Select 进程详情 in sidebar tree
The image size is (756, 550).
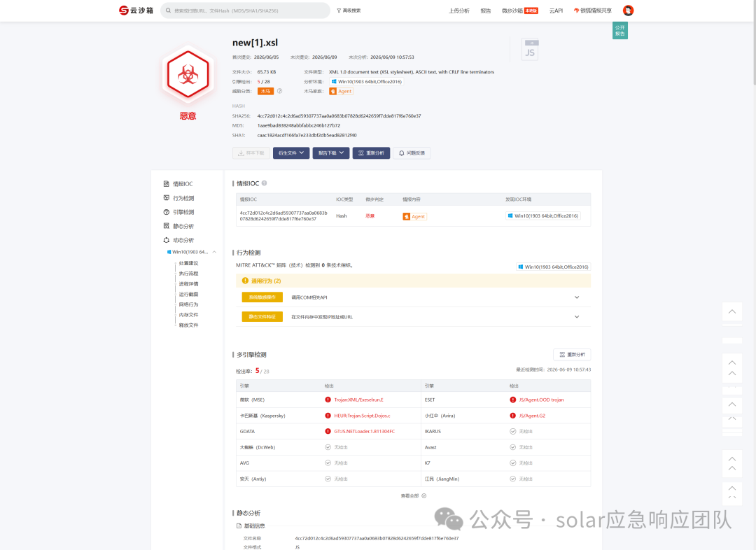pyautogui.click(x=188, y=284)
